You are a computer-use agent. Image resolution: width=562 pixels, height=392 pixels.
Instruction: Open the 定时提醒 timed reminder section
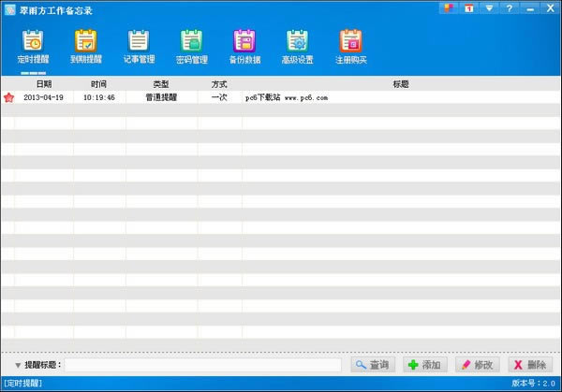33,48
